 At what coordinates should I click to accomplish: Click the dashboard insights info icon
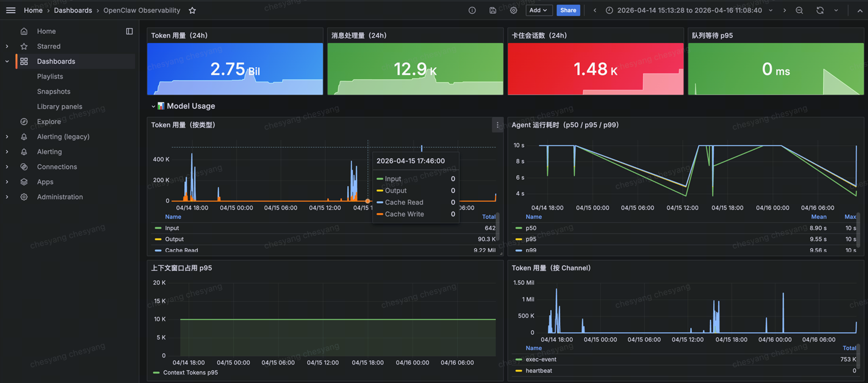(472, 10)
